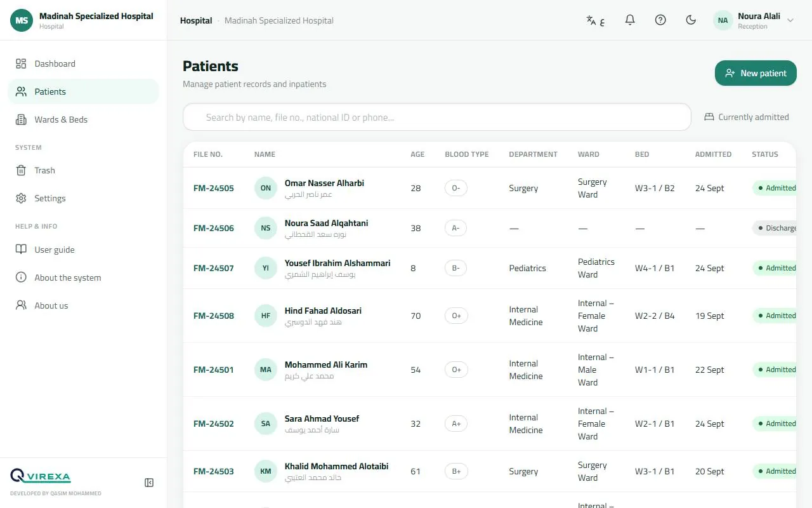Select the name Yousef Ibrahim Alshammari
Viewport: 812px width, 508px height.
[337, 263]
